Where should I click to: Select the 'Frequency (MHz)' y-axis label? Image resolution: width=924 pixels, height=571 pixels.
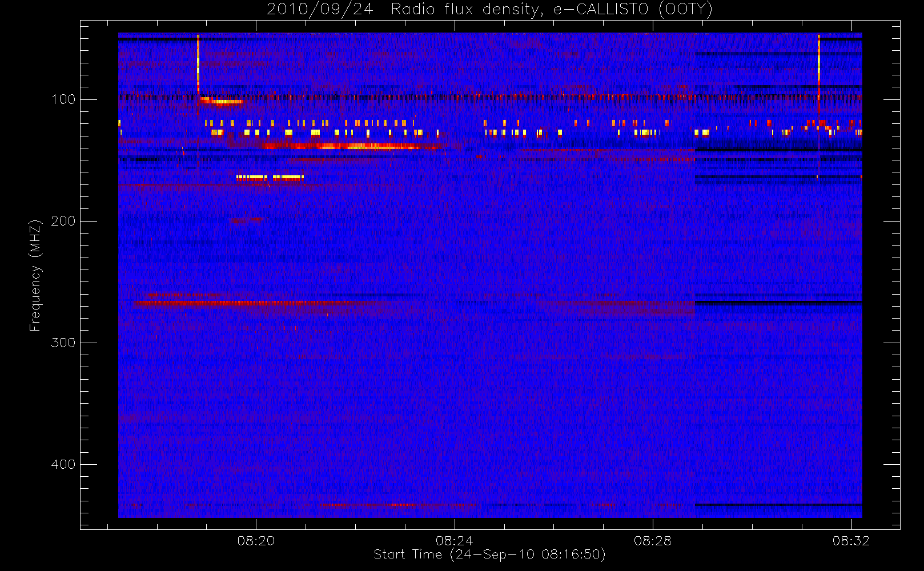point(35,275)
